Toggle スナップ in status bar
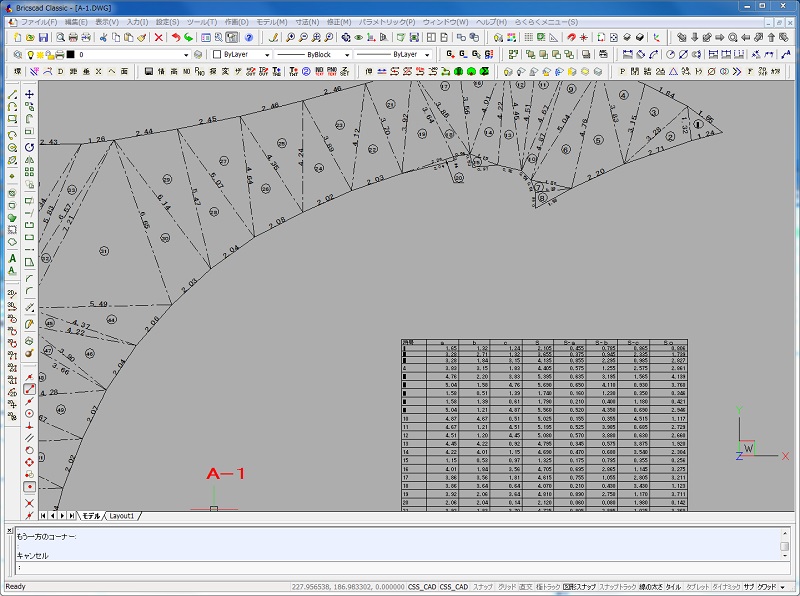The height and width of the screenshot is (596, 800). point(483,587)
